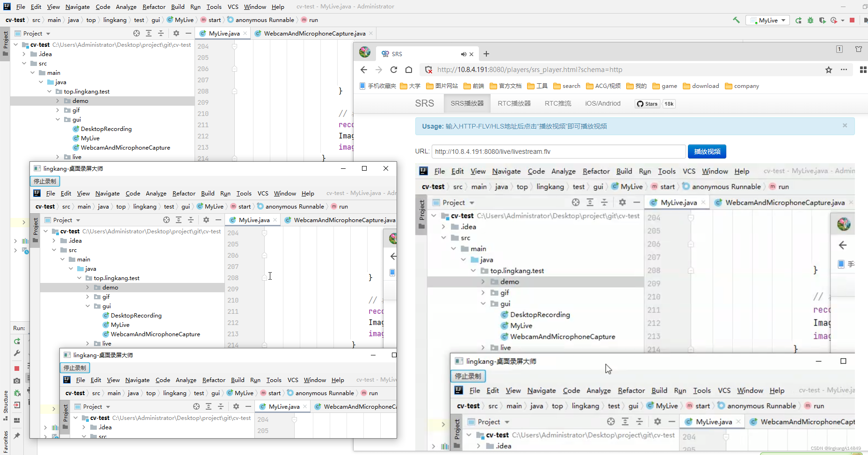Open Refactor menu in the topmost IDE menu bar

(x=154, y=7)
